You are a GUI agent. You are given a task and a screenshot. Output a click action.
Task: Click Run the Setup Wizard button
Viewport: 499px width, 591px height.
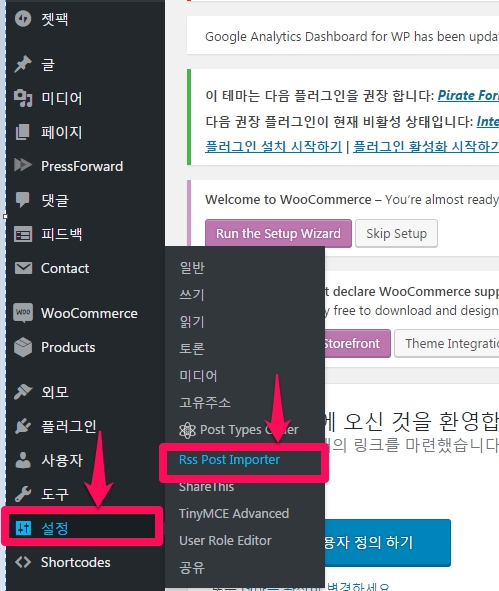pyautogui.click(x=278, y=233)
